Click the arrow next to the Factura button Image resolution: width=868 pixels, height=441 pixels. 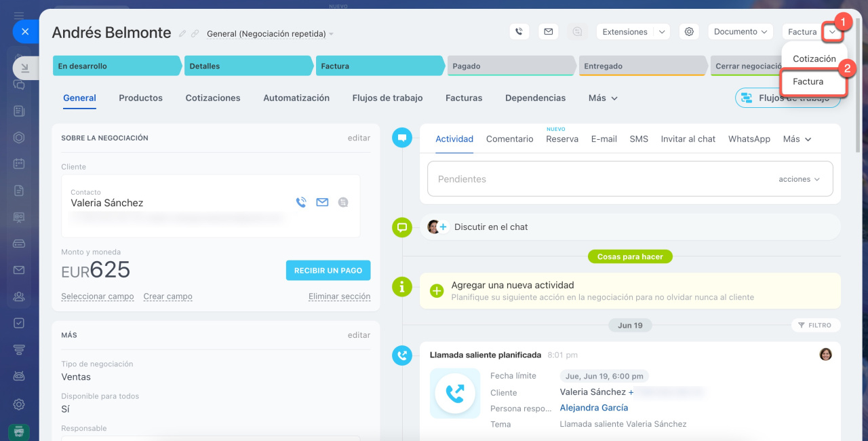[x=831, y=32]
